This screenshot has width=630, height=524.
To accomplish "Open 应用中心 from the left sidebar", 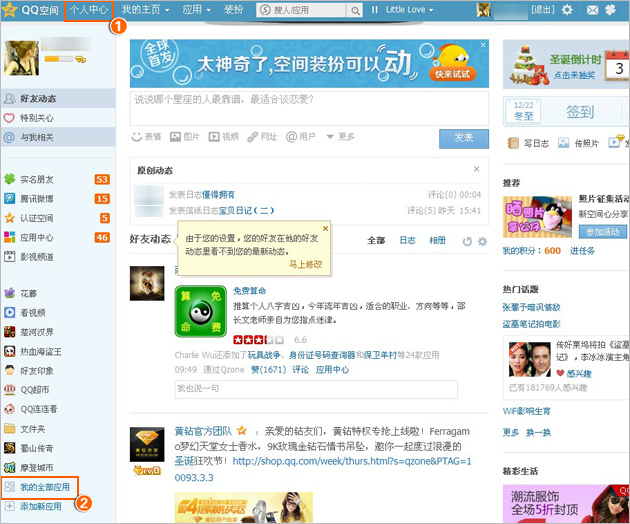I will pos(37,237).
